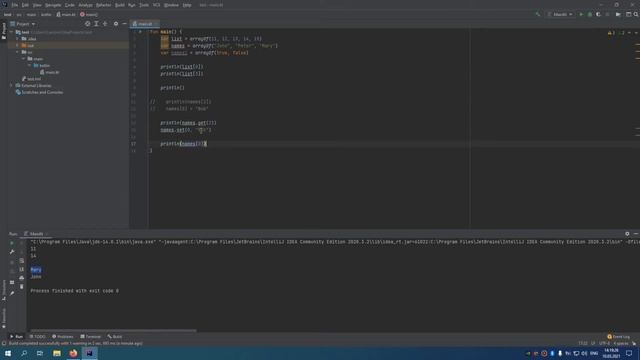Clear all console output trash icon
The height and width of the screenshot is (360, 640).
(22, 287)
